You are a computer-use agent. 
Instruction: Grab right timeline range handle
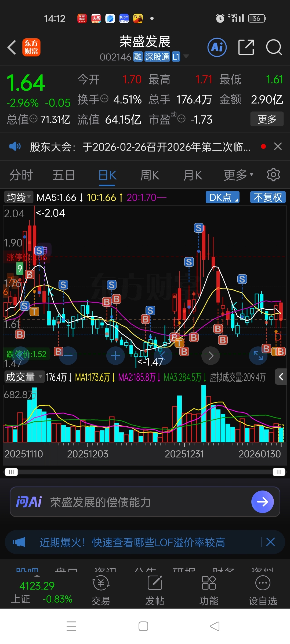click(x=279, y=472)
